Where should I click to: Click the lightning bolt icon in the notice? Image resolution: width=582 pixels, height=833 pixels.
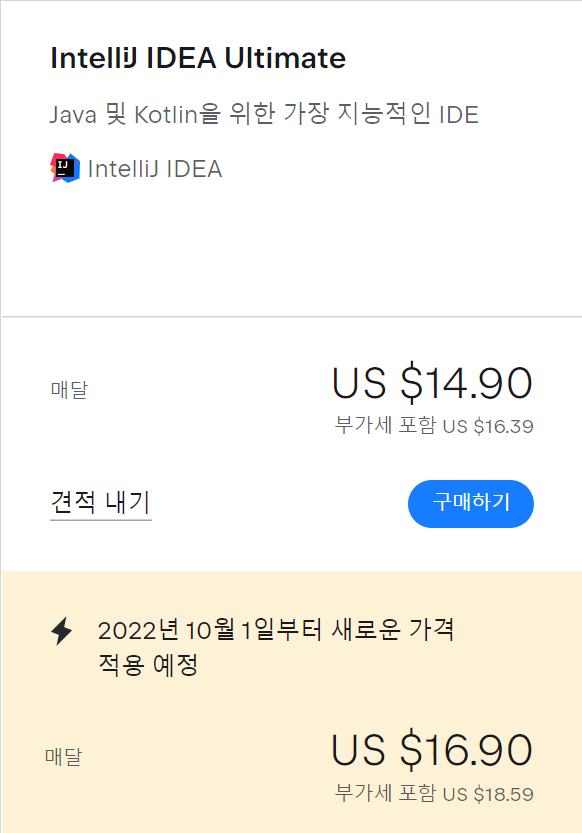click(x=62, y=631)
